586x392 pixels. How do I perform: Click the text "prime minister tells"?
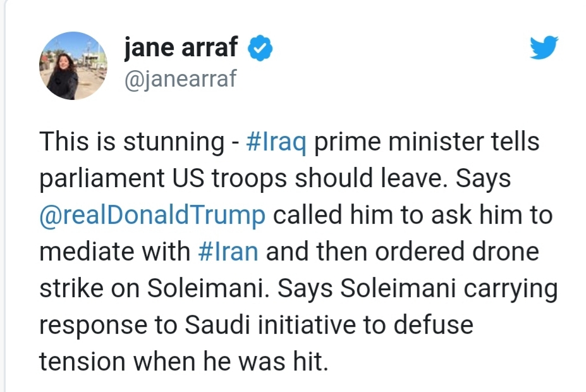[x=427, y=142]
